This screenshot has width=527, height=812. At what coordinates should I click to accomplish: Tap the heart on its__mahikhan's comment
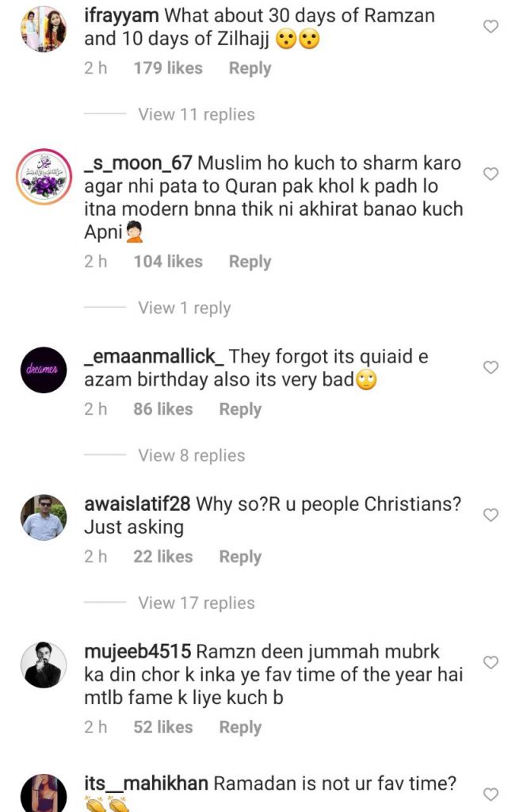(491, 794)
